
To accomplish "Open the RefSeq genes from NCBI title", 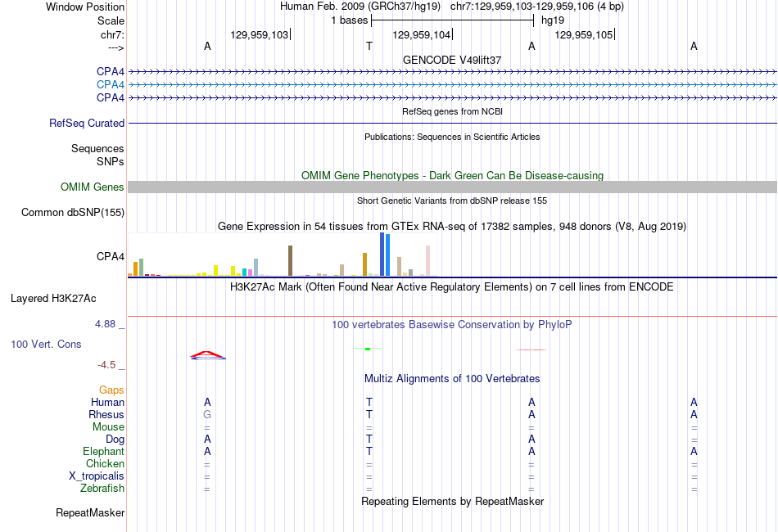I will tap(452, 111).
